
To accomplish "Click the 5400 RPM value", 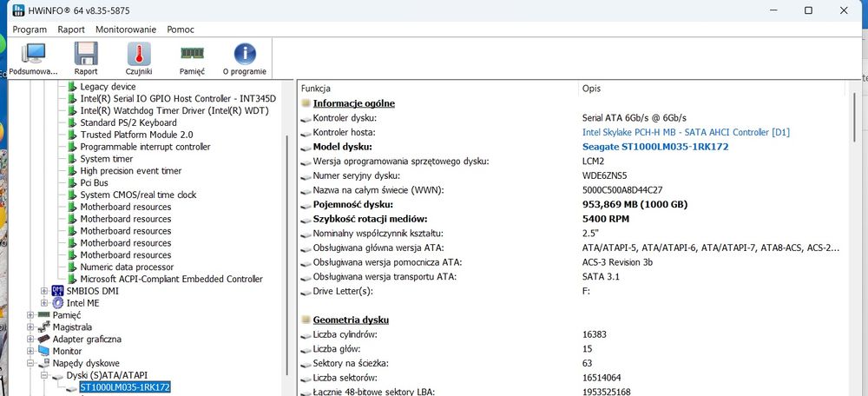I will [x=606, y=219].
